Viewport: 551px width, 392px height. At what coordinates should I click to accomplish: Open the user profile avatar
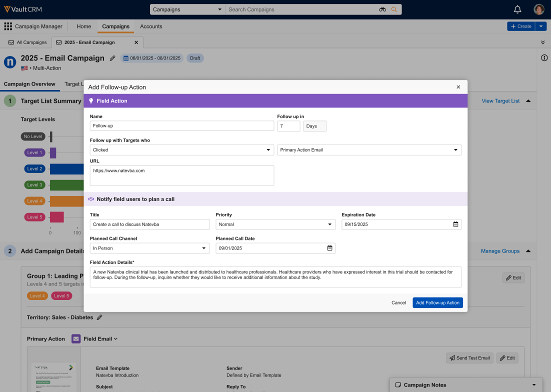pyautogui.click(x=539, y=9)
